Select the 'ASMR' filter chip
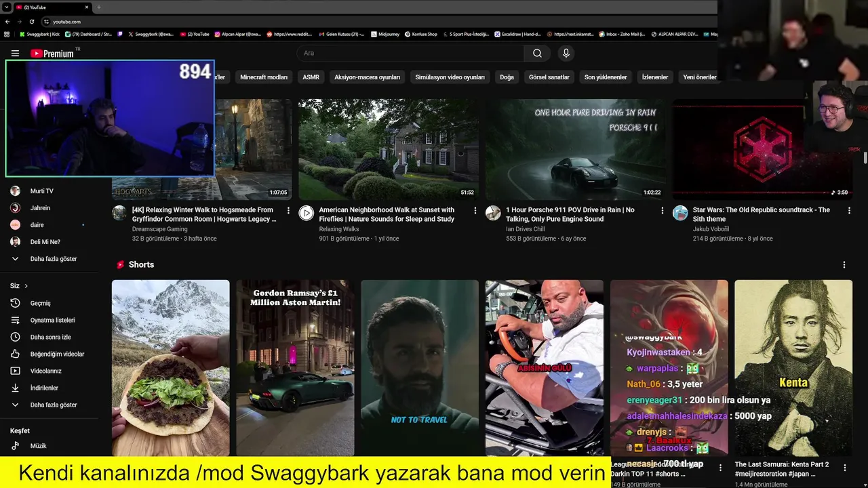 click(311, 77)
